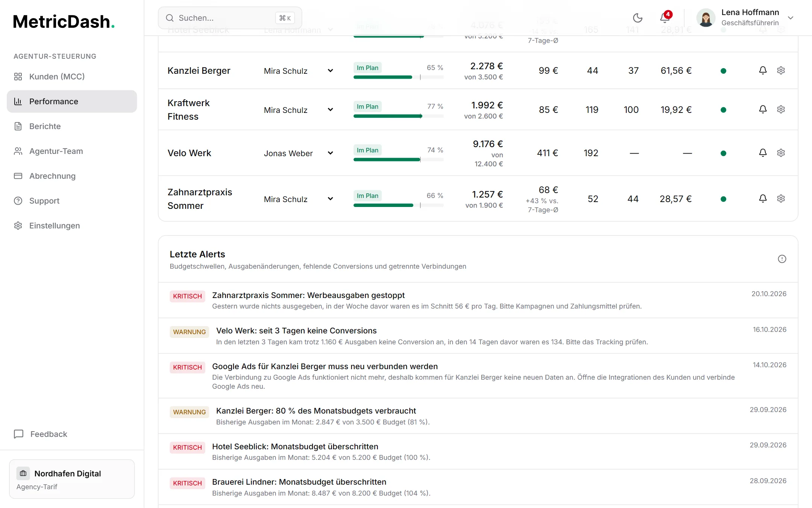Click the green status dot for Velo Werk
Viewport: 812px width, 508px height.
[x=723, y=153]
